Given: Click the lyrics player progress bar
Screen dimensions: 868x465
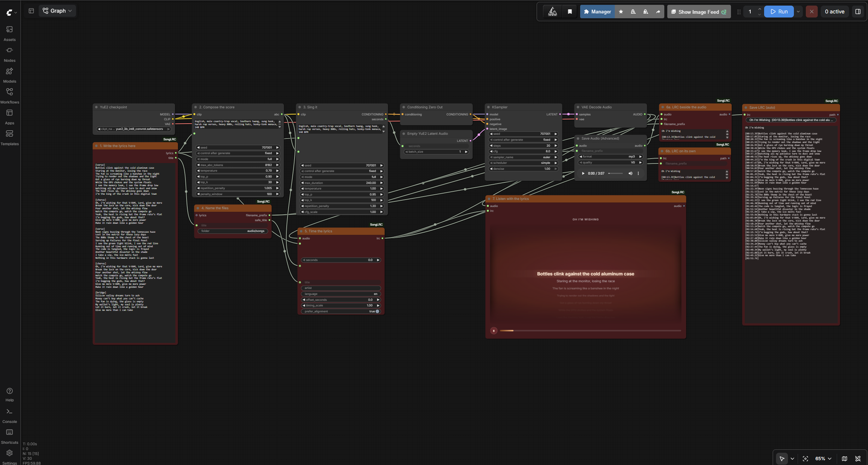Looking at the screenshot, I should pyautogui.click(x=590, y=330).
